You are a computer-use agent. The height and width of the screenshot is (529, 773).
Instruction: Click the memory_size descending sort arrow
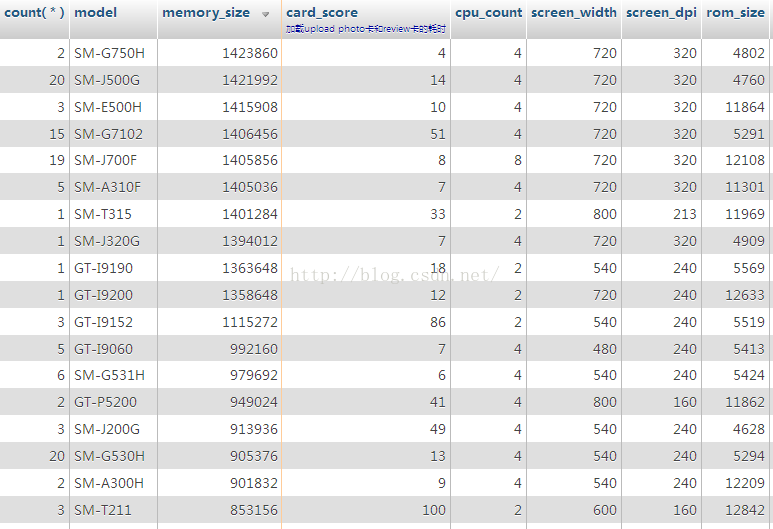coord(266,14)
